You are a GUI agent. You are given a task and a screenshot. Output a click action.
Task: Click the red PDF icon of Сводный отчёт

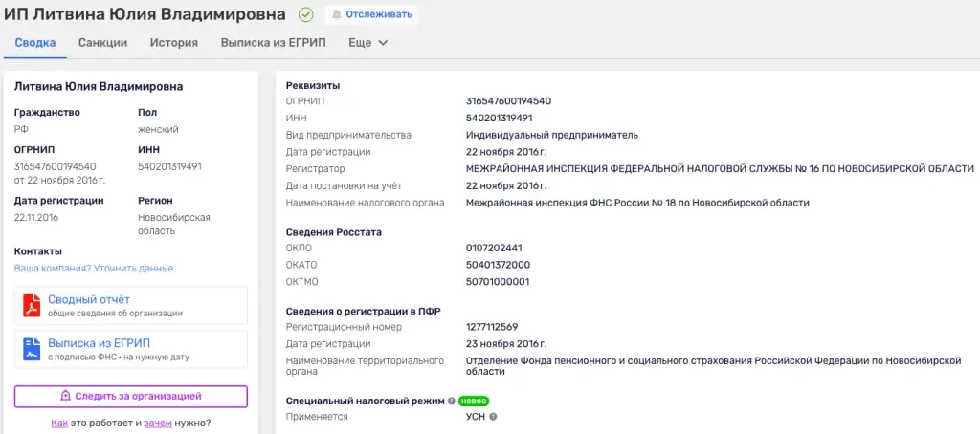(x=32, y=306)
